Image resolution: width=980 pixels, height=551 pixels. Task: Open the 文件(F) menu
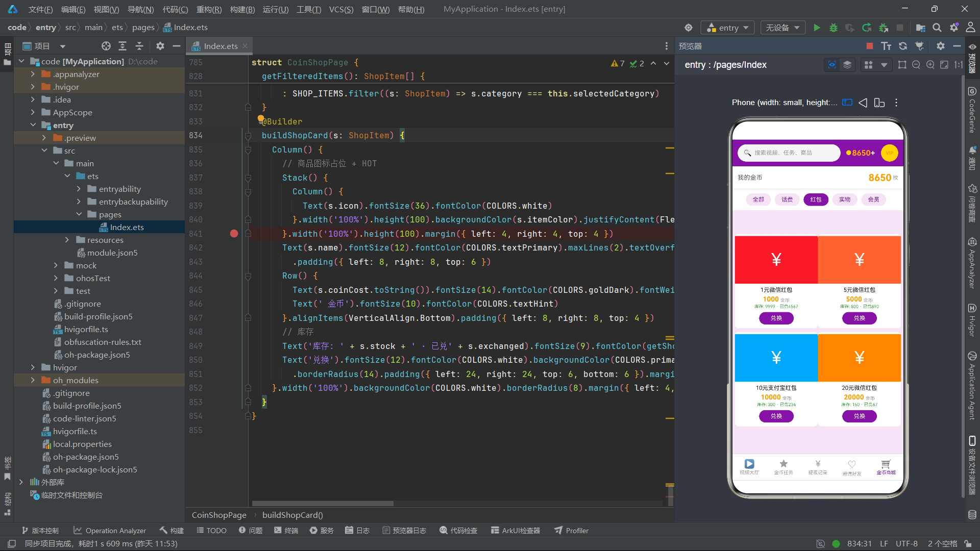pyautogui.click(x=40, y=9)
